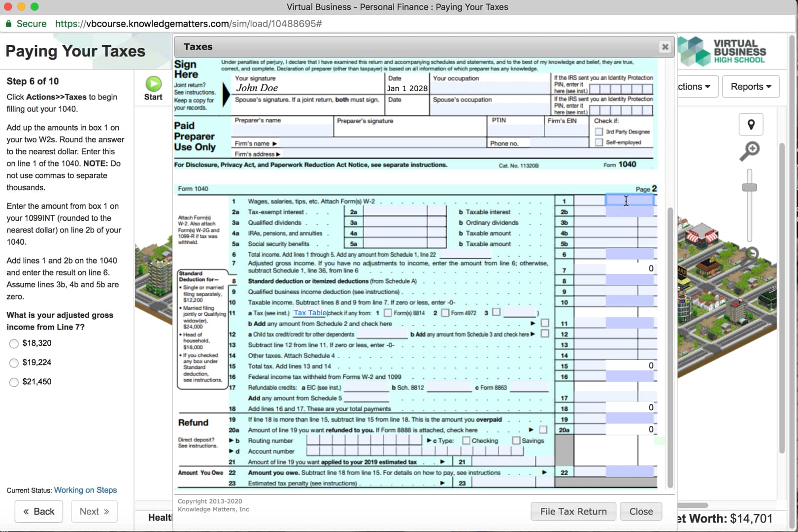Click the macOS yellow minimize window button

(x=21, y=7)
